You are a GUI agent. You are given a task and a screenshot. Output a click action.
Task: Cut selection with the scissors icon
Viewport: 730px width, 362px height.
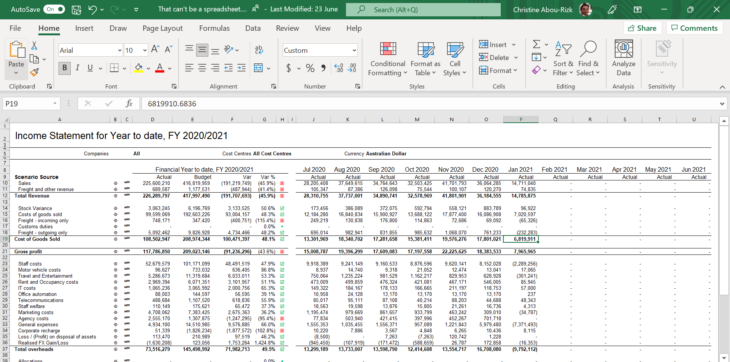click(x=34, y=46)
